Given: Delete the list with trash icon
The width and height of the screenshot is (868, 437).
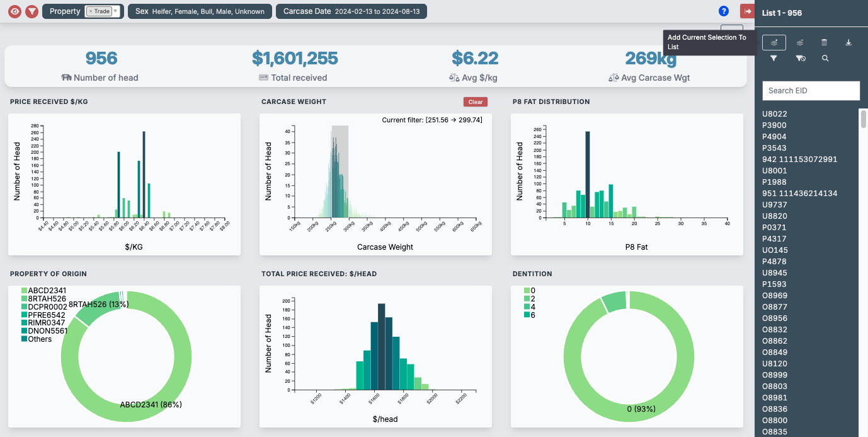Looking at the screenshot, I should coord(824,43).
